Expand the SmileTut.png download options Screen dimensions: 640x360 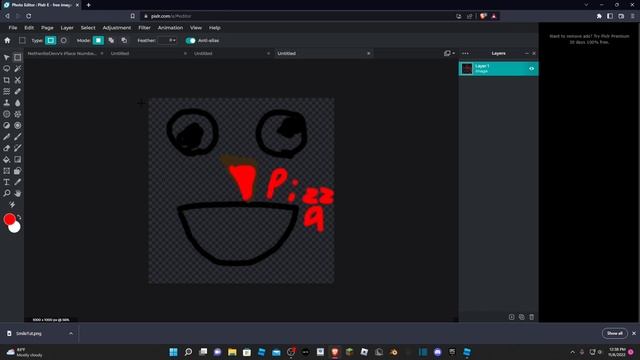point(71,333)
